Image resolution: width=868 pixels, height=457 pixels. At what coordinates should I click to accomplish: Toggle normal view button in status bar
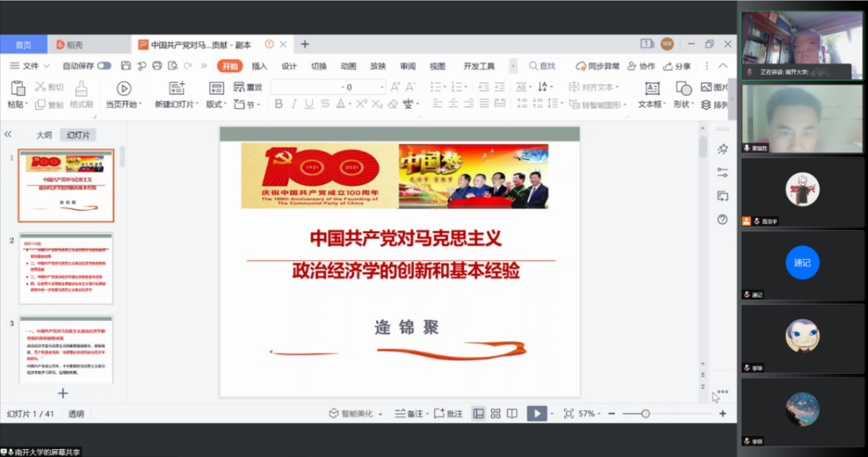click(478, 414)
